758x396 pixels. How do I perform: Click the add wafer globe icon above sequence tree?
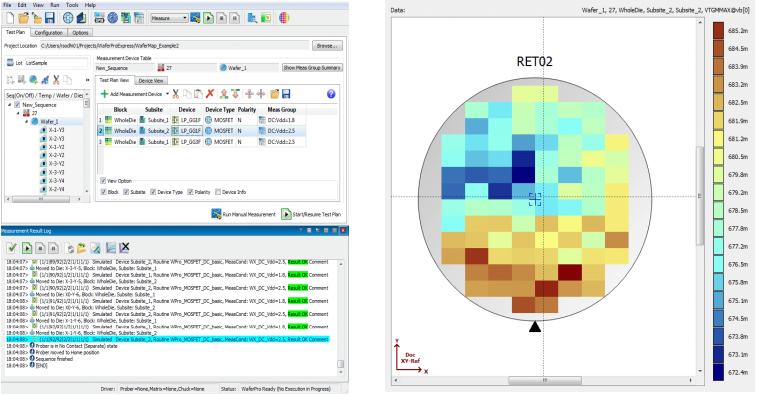(33, 80)
